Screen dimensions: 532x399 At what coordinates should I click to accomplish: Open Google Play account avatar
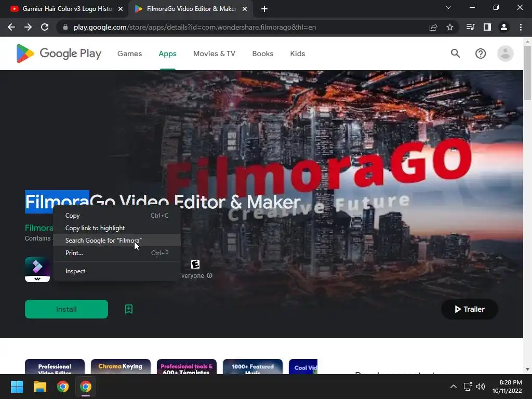[x=505, y=54]
